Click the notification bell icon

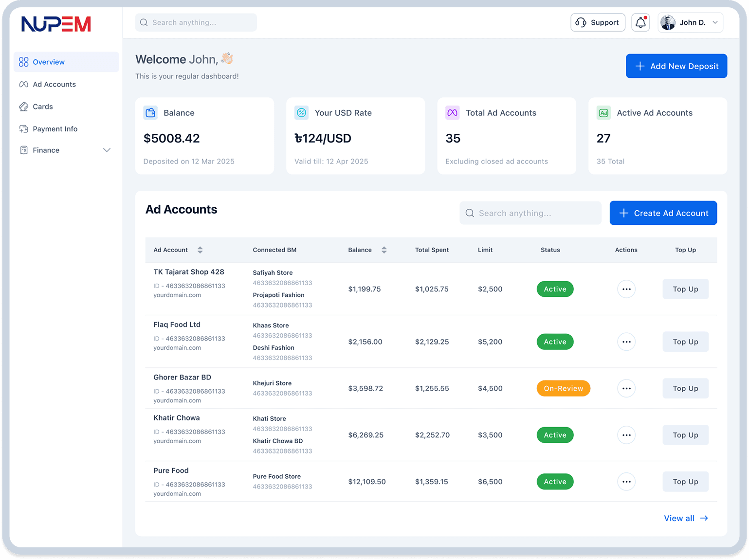click(640, 22)
